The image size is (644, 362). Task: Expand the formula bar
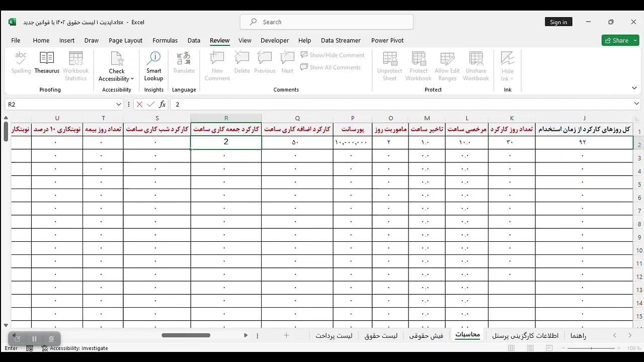tap(637, 104)
